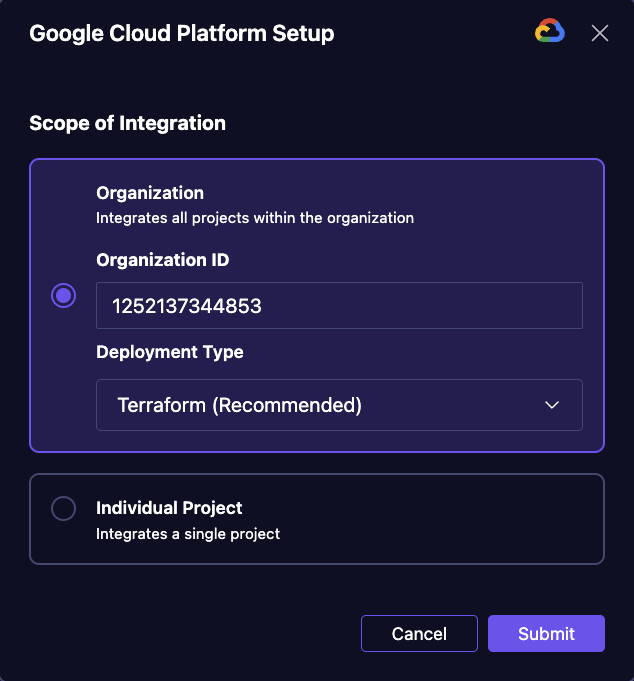Click the Google Cloud Platform Setup title
The height and width of the screenshot is (681, 634).
(182, 34)
